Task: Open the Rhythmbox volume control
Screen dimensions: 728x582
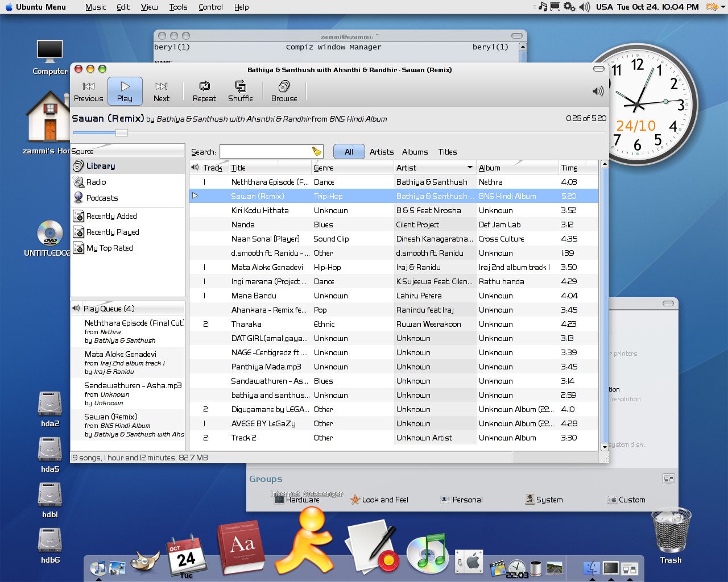Action: pyautogui.click(x=598, y=91)
